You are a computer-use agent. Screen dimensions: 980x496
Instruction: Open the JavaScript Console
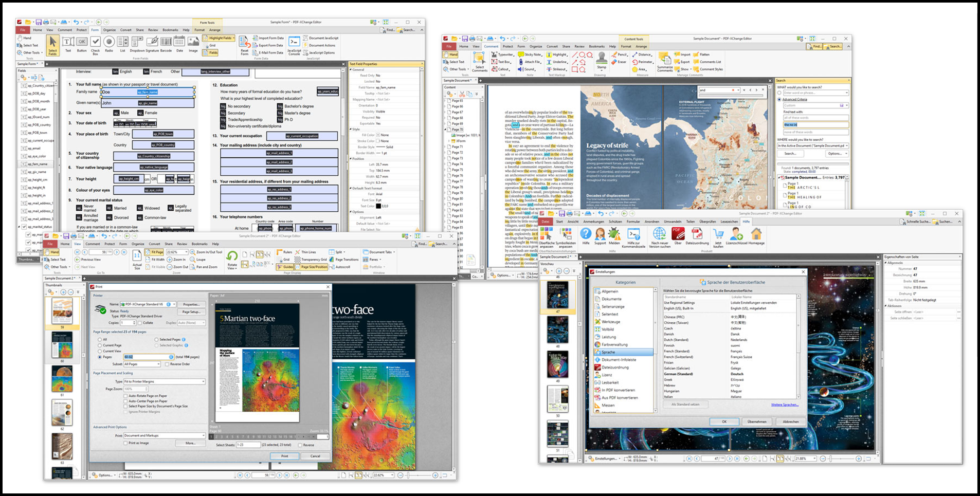point(294,45)
